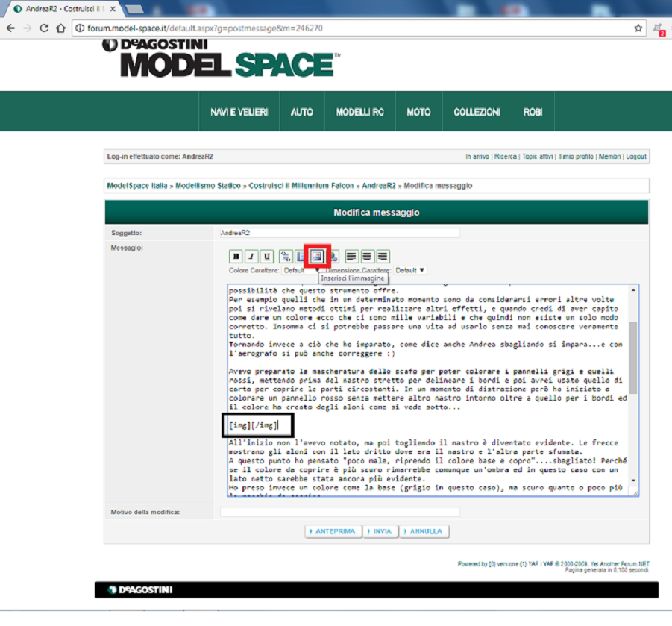Click the insert code icon
Screen dimensions: 672x626
click(x=286, y=256)
